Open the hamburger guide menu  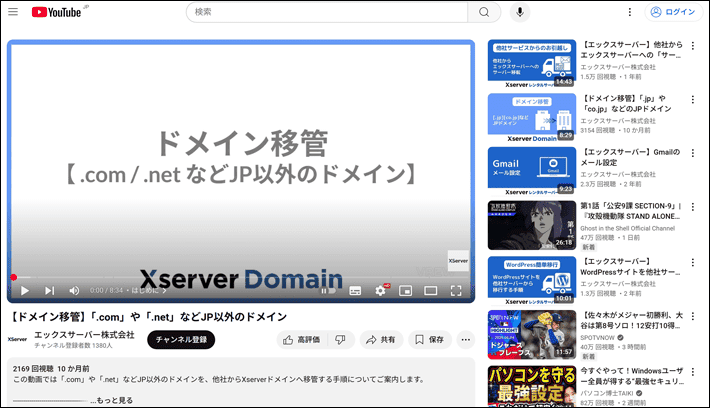[x=13, y=12]
